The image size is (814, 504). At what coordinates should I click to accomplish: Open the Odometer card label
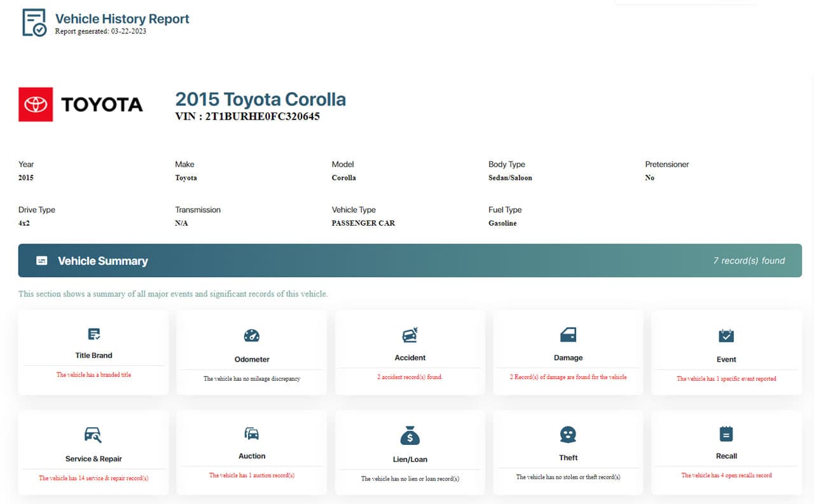(x=252, y=359)
